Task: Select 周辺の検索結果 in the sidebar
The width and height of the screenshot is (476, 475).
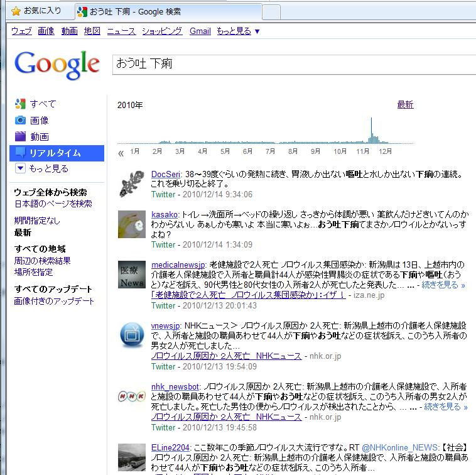Action: [x=42, y=261]
